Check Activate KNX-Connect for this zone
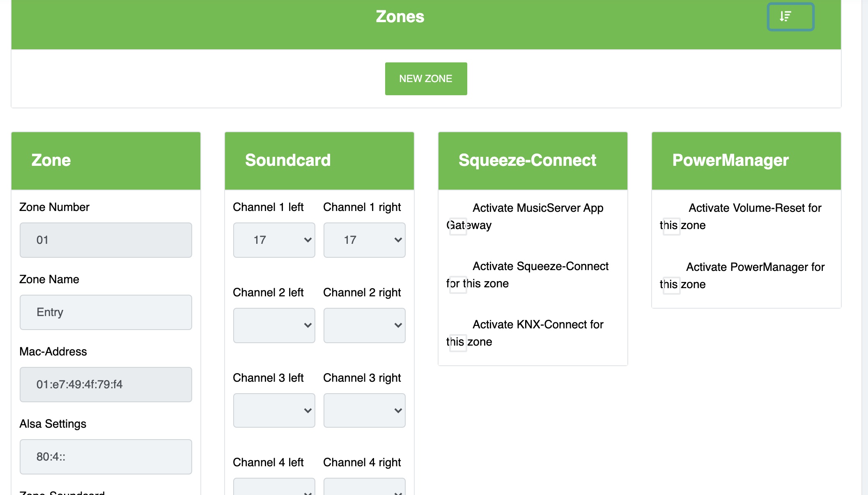The width and height of the screenshot is (868, 495). (x=458, y=343)
